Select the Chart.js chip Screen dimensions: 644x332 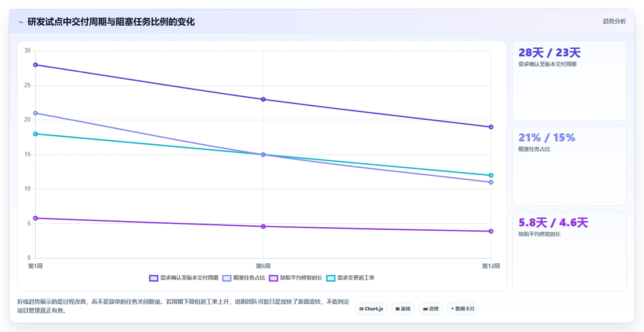[371, 309]
